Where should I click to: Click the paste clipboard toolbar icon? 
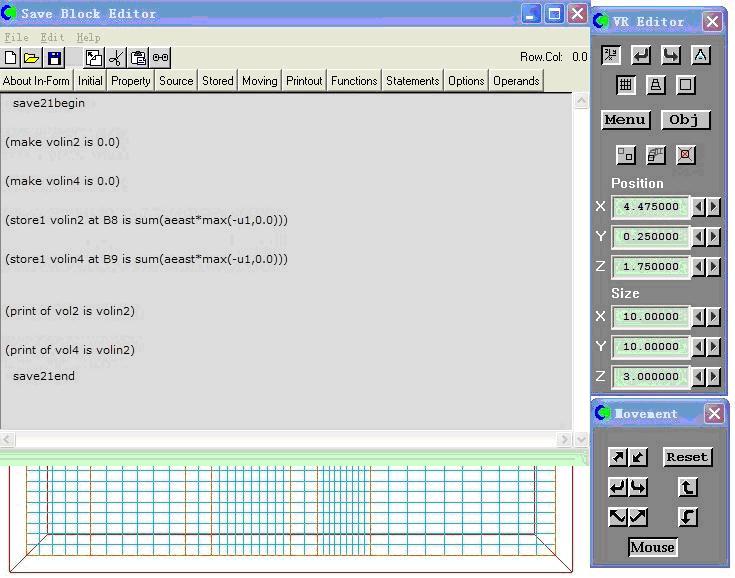click(x=138, y=58)
